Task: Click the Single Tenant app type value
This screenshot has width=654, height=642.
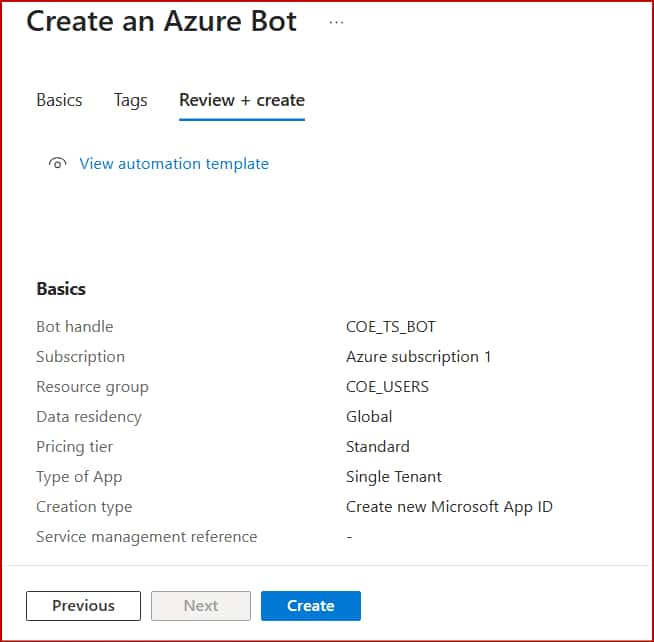Action: point(393,477)
